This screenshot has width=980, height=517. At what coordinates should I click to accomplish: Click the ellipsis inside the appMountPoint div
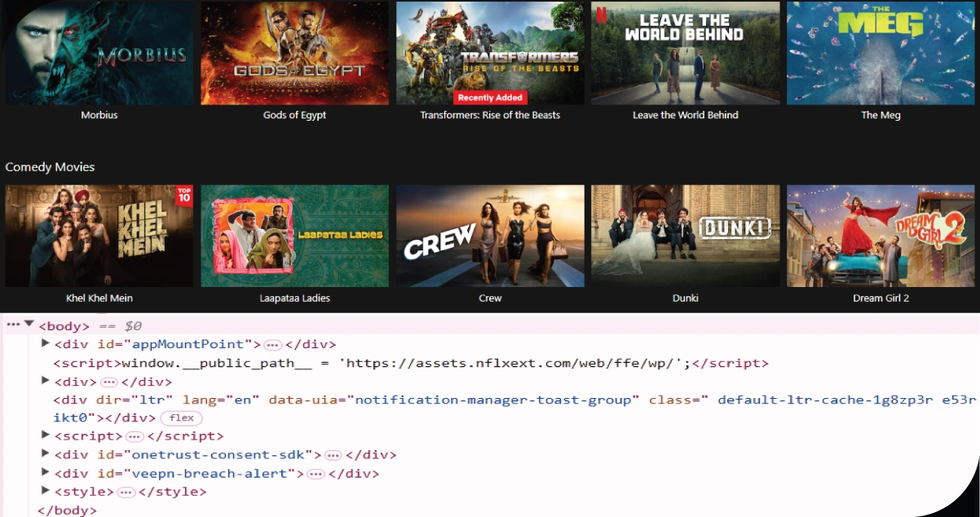(x=273, y=345)
